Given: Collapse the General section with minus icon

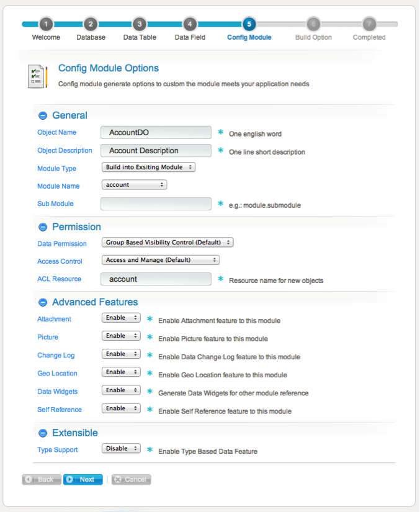Looking at the screenshot, I should click(x=43, y=115).
